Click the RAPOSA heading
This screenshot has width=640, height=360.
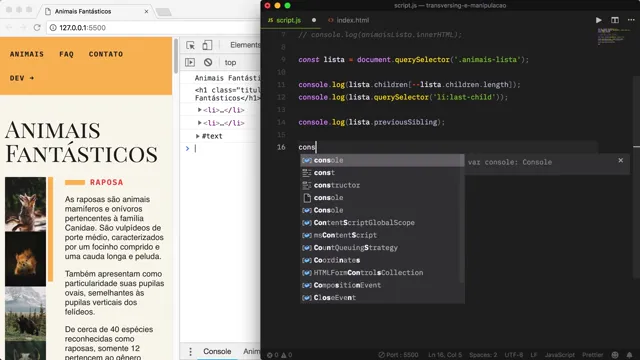[107, 182]
